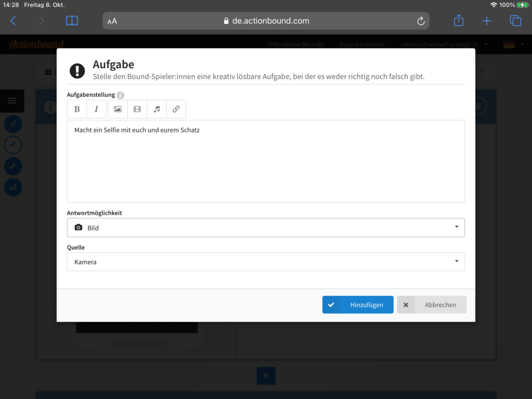Insert a hyperlink with the link icon
This screenshot has width=532, height=399.
[x=176, y=109]
